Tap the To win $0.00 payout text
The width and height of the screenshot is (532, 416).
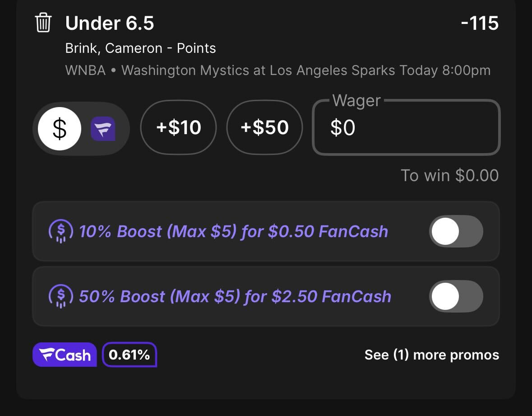449,176
